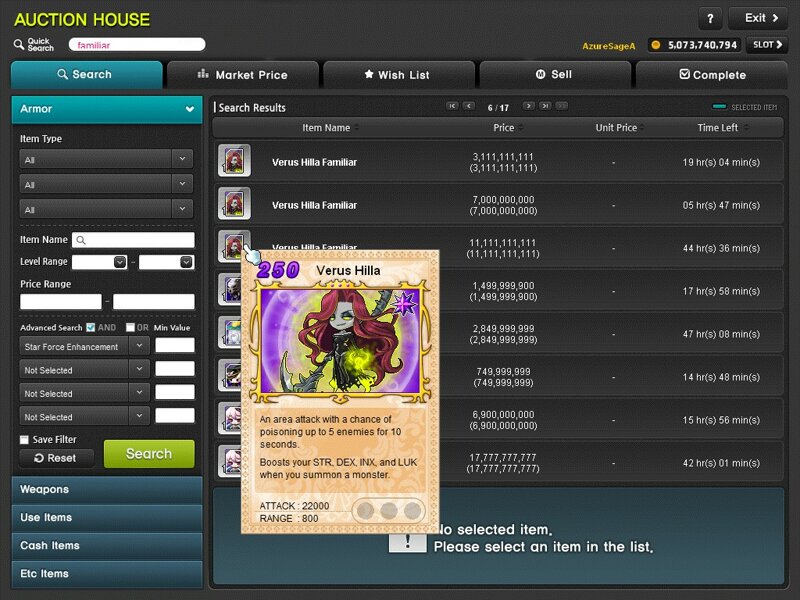Click the Item Name input field
Image resolution: width=800 pixels, height=600 pixels.
click(133, 240)
